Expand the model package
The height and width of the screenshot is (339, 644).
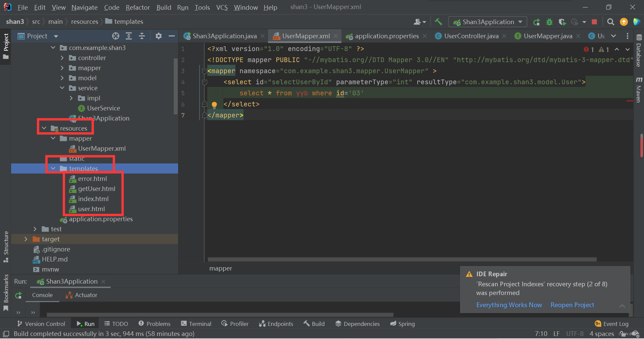tap(62, 78)
